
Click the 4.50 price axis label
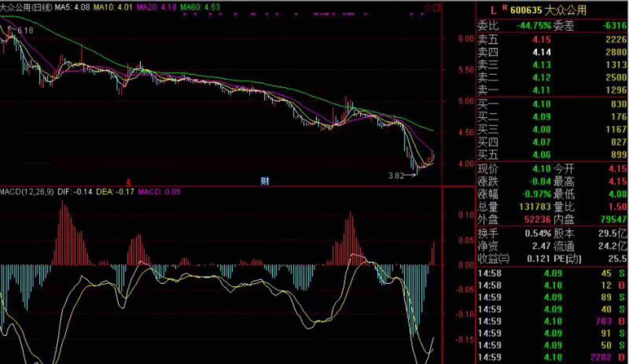click(466, 132)
